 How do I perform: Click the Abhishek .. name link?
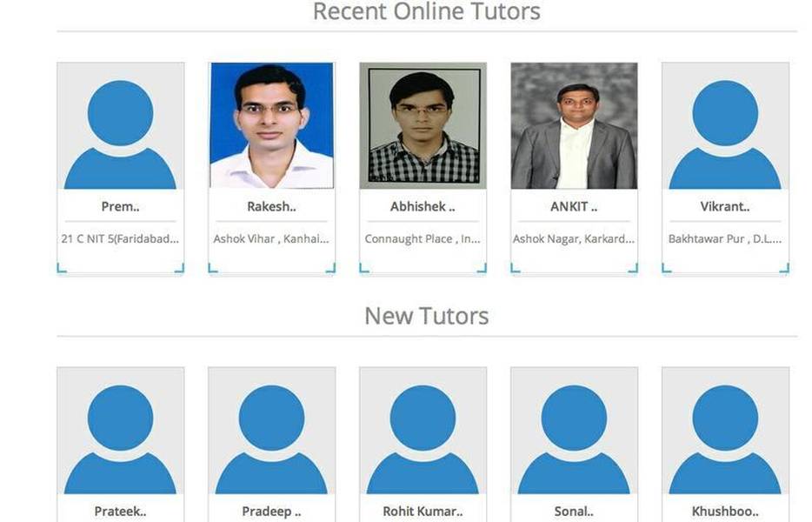[x=423, y=207]
